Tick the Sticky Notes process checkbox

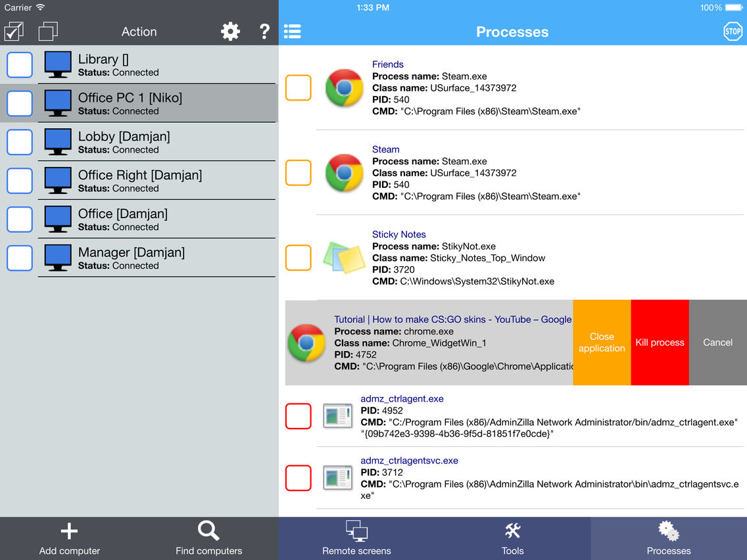click(299, 258)
